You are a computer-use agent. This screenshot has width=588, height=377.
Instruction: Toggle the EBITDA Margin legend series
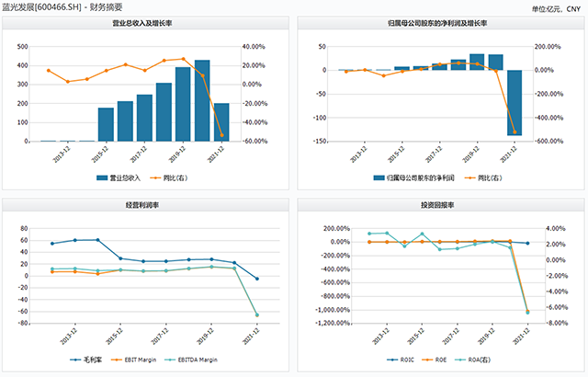(191, 360)
